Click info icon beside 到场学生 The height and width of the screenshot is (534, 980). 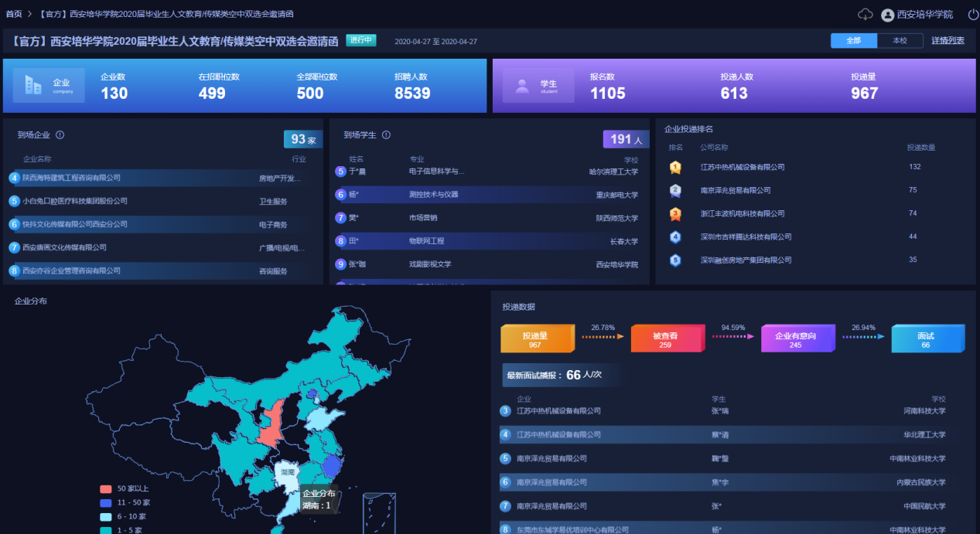[x=387, y=135]
